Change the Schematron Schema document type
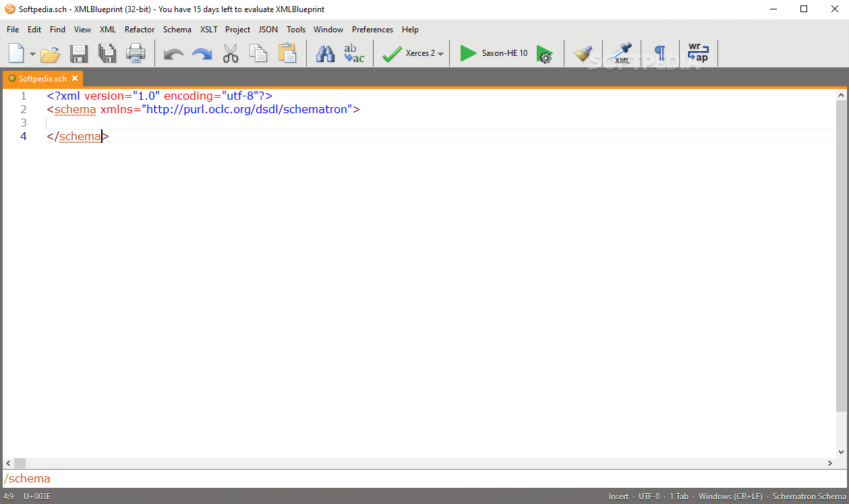The width and height of the screenshot is (849, 504). (x=809, y=497)
